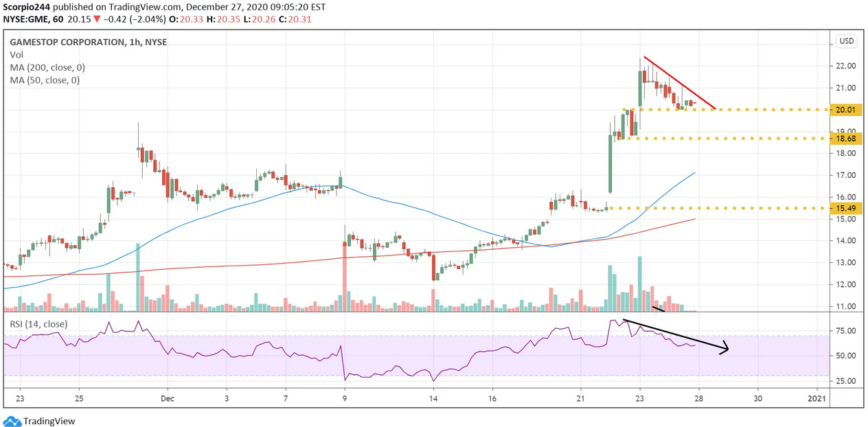Screen dimensions: 868x427
Task: Click the 2021 date axis label
Action: pos(817,398)
